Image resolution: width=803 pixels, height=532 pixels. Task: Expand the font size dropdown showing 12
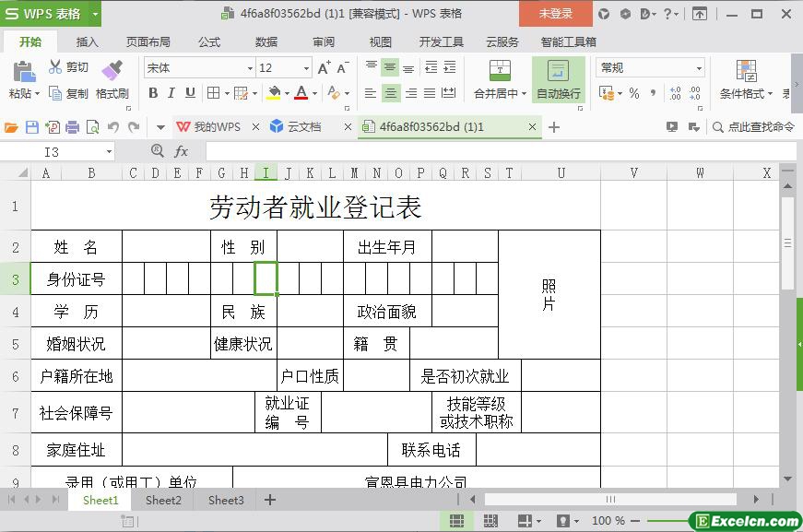pyautogui.click(x=306, y=68)
